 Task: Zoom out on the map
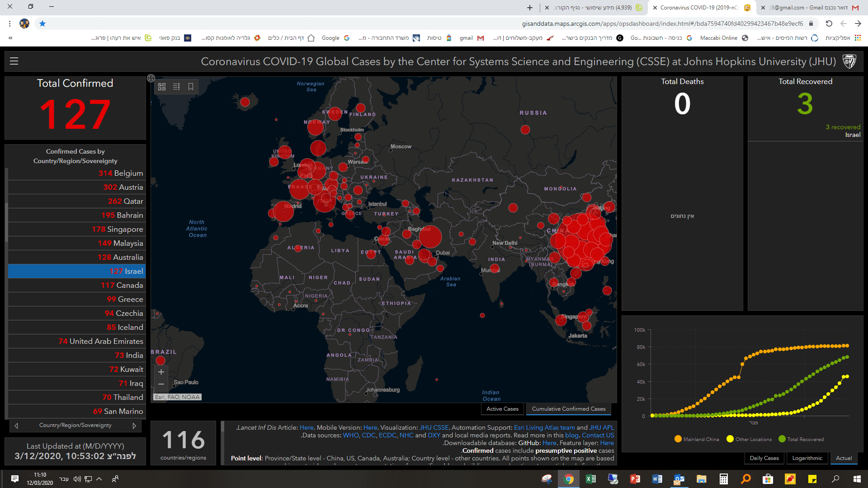tap(161, 384)
